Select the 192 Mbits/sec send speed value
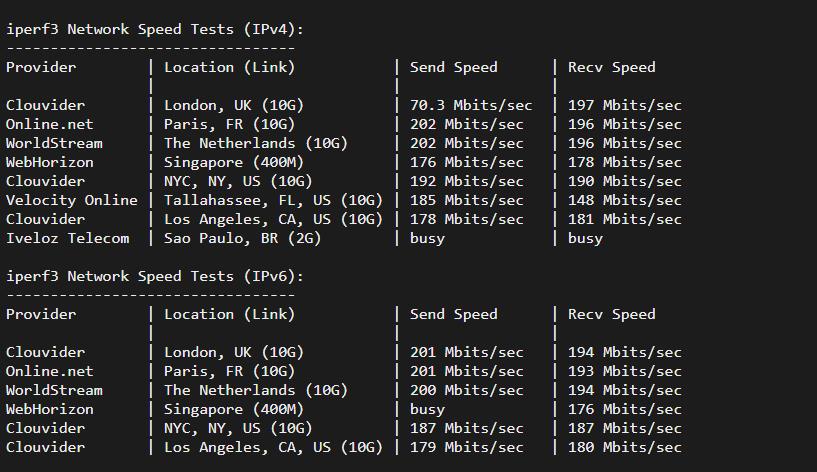Image resolution: width=817 pixels, height=472 pixels. pos(467,181)
